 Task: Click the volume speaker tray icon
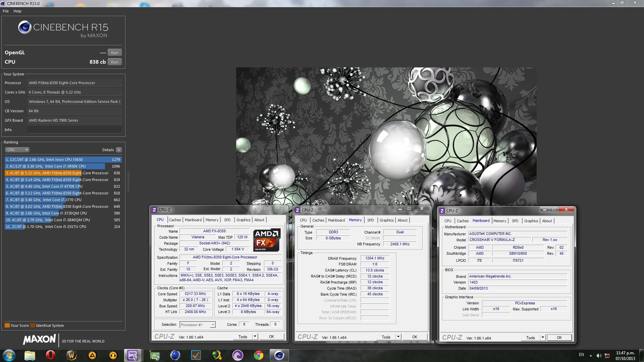pyautogui.click(x=599, y=355)
